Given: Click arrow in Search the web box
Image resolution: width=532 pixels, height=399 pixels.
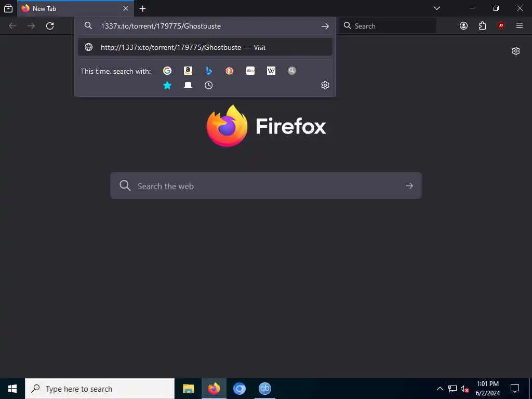Looking at the screenshot, I should click(409, 186).
